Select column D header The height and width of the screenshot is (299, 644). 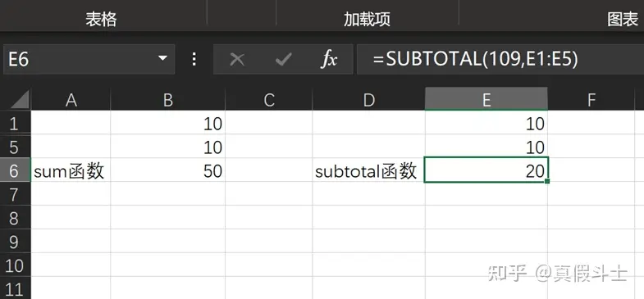tap(368, 99)
